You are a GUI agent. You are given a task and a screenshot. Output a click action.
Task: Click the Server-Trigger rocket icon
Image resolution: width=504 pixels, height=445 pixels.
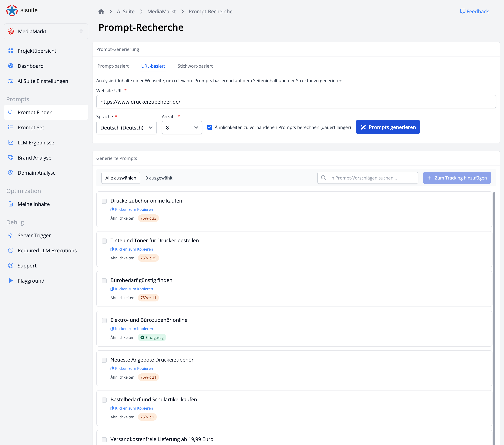pos(11,235)
